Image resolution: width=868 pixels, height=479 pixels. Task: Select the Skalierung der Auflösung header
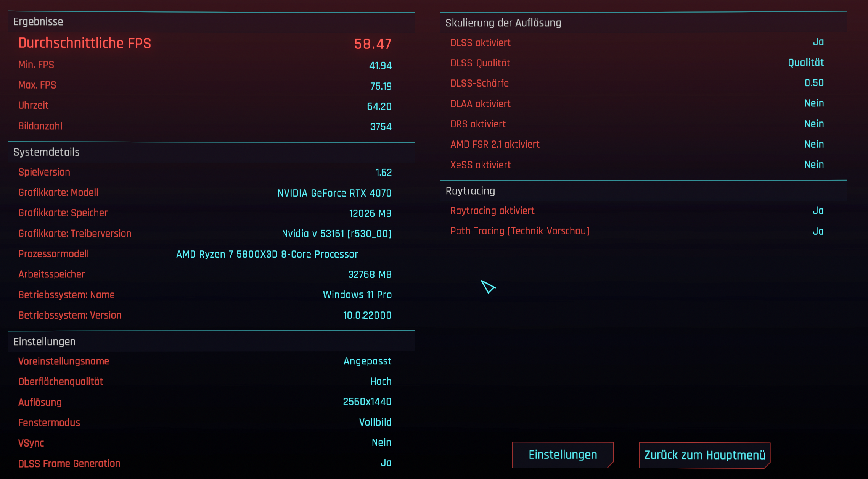pos(503,23)
